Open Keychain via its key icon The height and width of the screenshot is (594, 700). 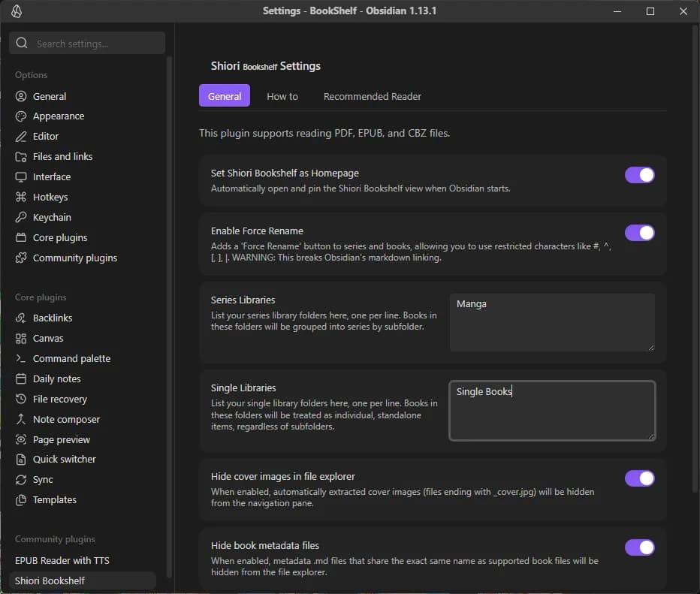coord(20,217)
